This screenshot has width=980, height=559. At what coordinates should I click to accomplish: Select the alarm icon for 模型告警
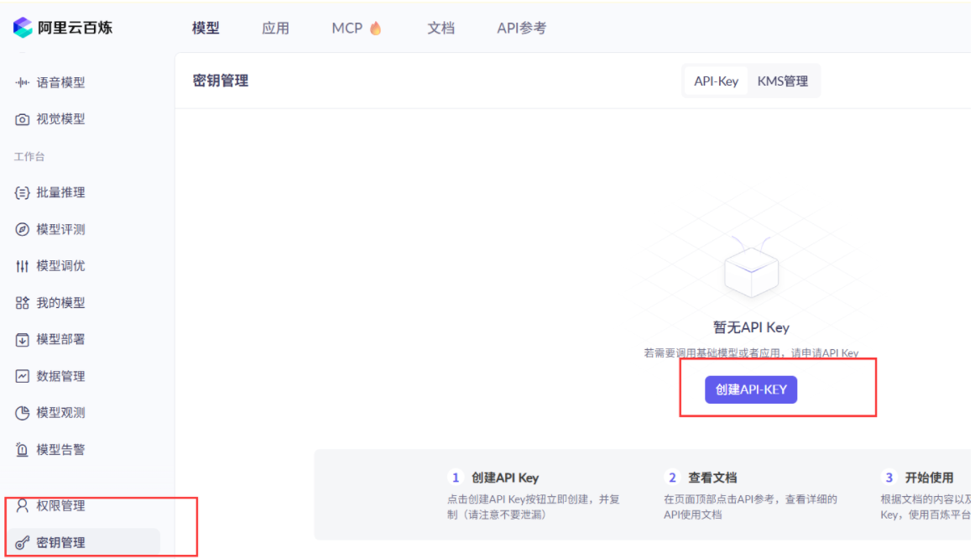tap(23, 450)
